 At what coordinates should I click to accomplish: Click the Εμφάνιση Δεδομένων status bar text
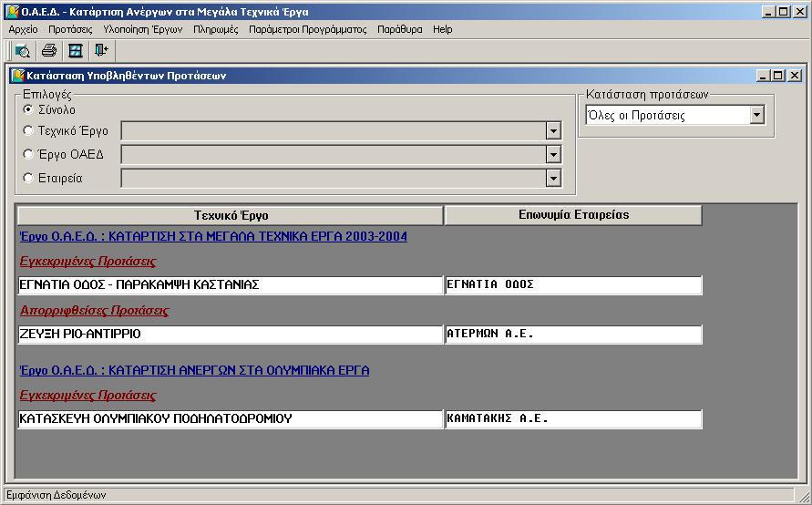(x=56, y=495)
